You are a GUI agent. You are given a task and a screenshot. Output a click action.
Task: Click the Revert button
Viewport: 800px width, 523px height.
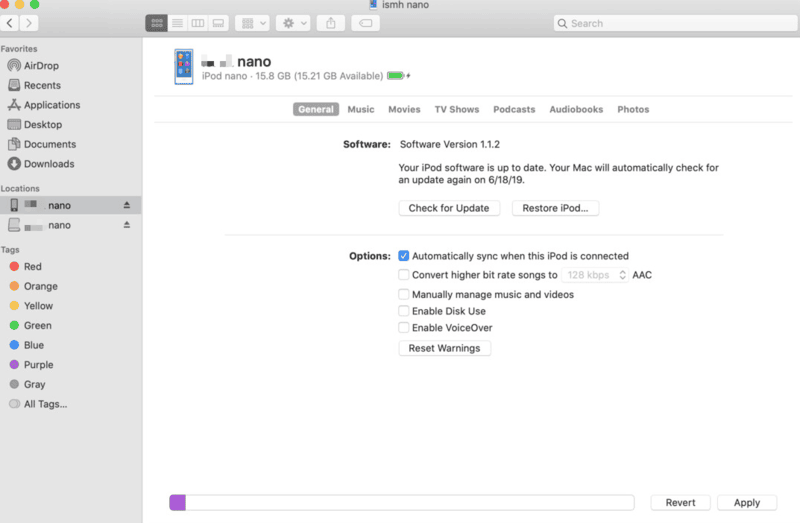[680, 503]
